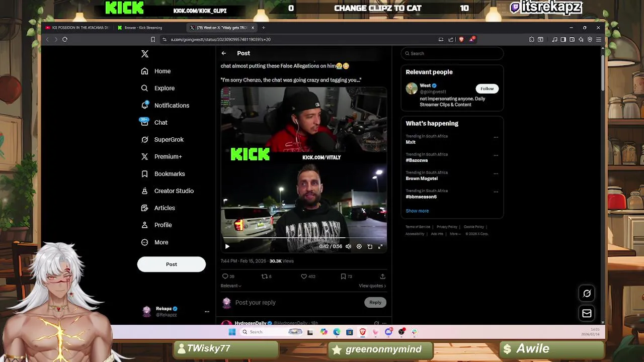Reload the page
The height and width of the screenshot is (362, 644).
pyautogui.click(x=65, y=39)
